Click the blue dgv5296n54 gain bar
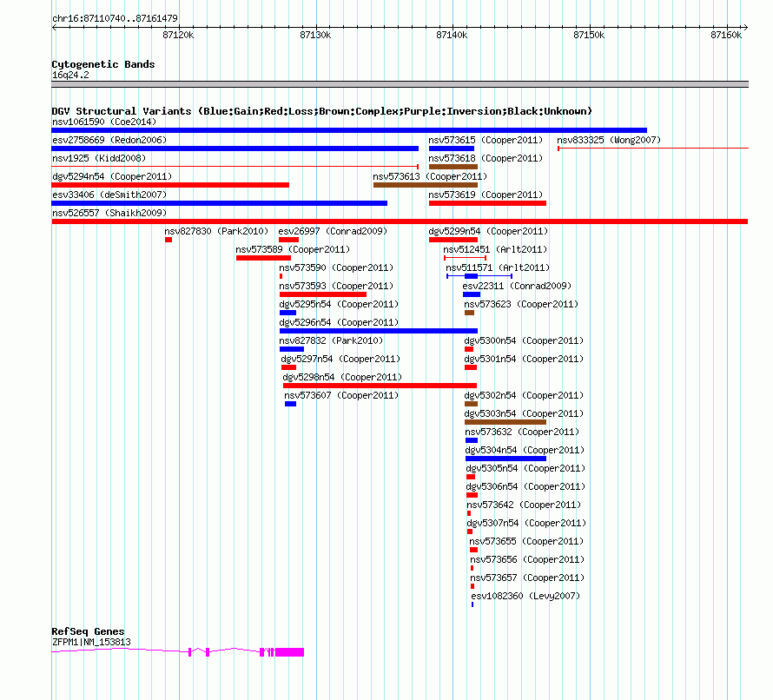 pyautogui.click(x=379, y=331)
